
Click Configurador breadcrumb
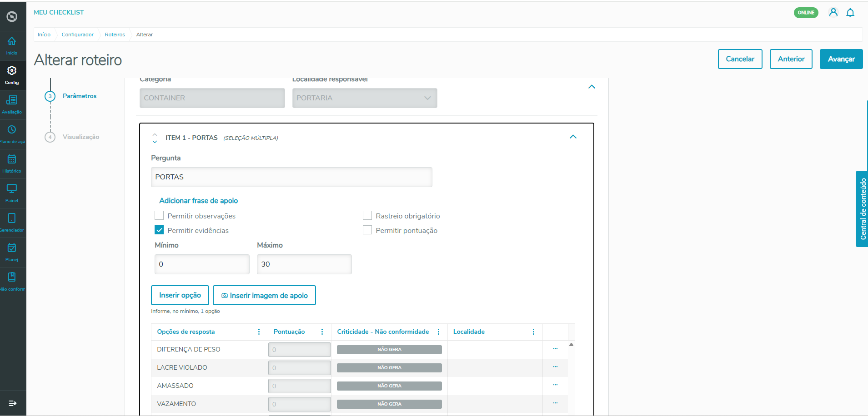coord(78,35)
